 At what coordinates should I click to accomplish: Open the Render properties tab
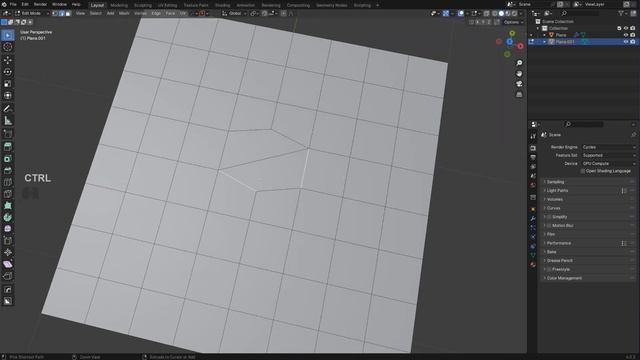coord(533,148)
